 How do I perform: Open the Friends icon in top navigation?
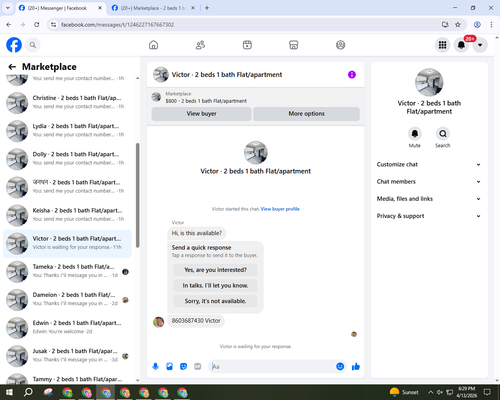point(200,45)
